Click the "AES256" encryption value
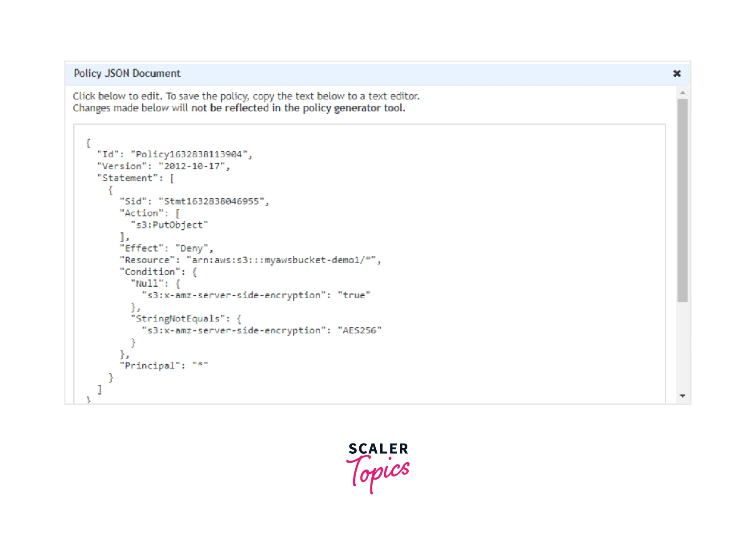 pyautogui.click(x=359, y=330)
